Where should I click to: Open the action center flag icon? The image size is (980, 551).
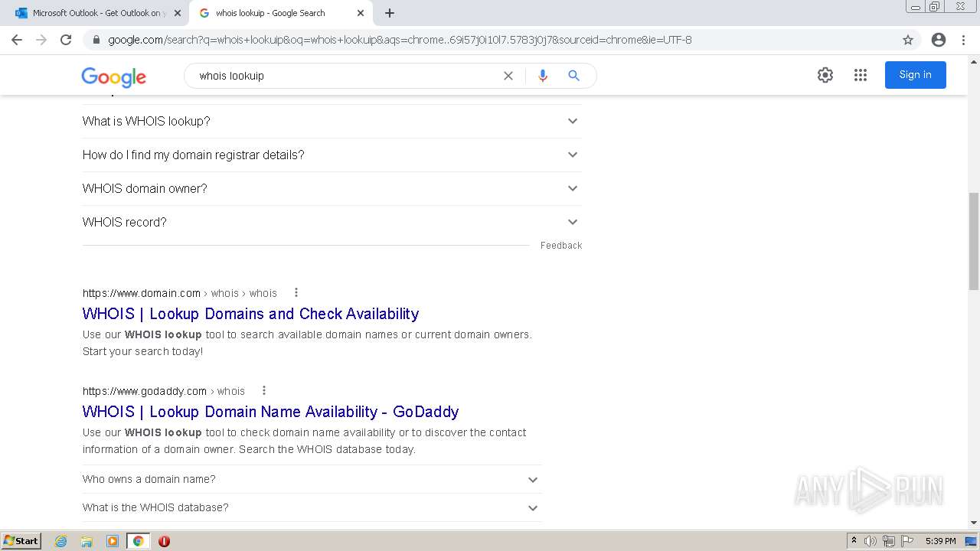tap(907, 541)
